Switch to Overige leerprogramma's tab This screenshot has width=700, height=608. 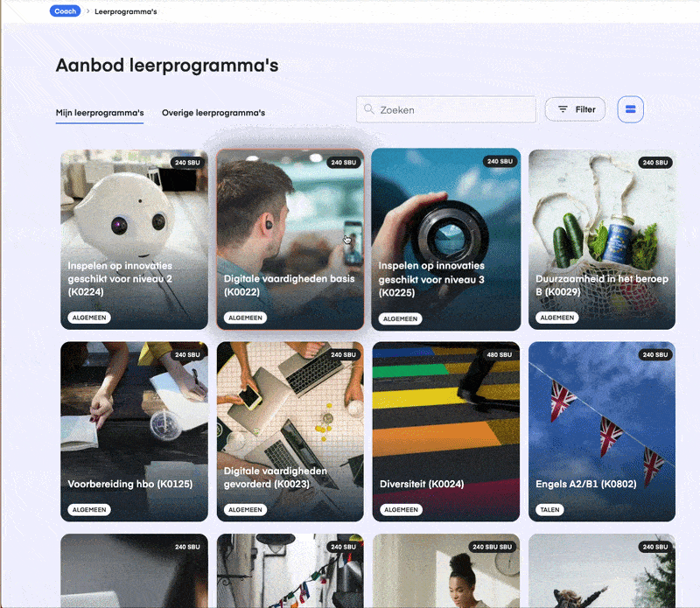click(213, 113)
